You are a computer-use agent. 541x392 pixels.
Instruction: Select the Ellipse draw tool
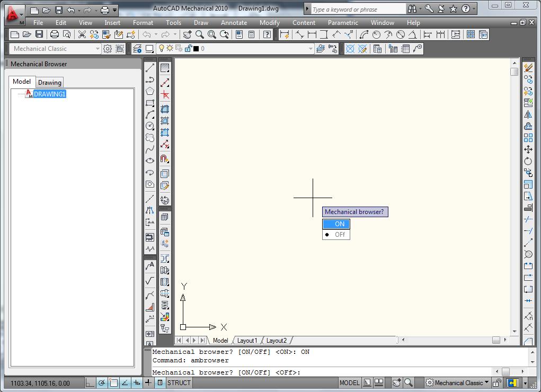point(150,161)
